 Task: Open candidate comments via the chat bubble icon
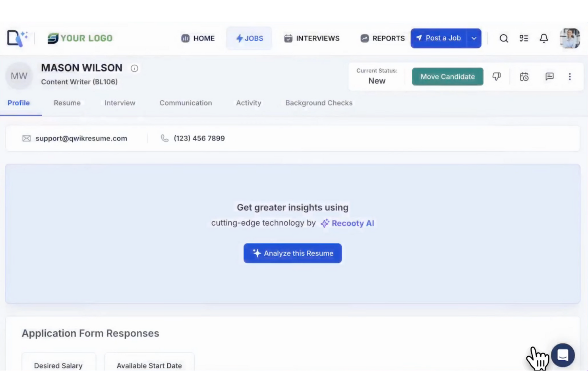click(549, 77)
